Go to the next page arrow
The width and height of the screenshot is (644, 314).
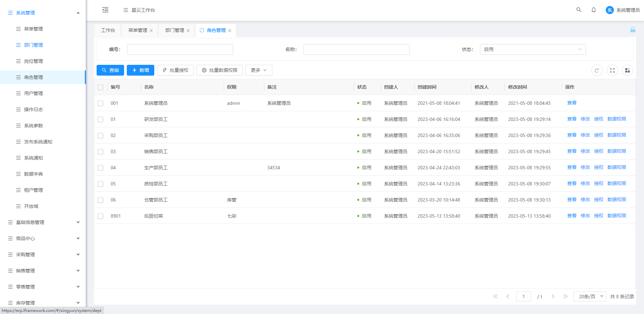[x=553, y=297]
